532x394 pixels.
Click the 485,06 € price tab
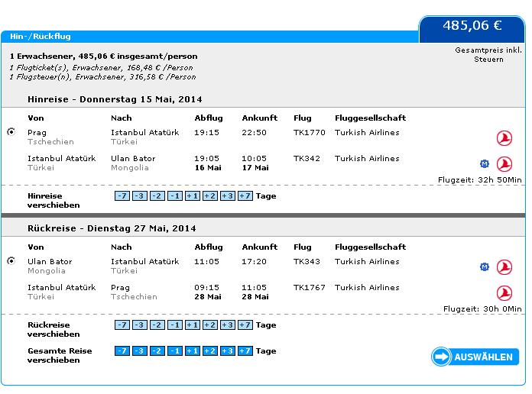pyautogui.click(x=472, y=29)
